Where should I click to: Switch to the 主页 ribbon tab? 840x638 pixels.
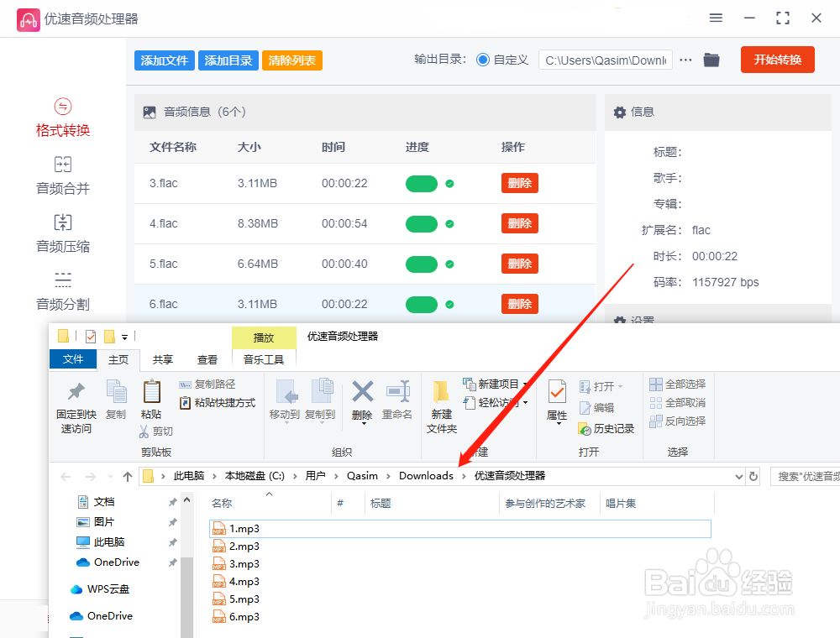click(x=118, y=359)
